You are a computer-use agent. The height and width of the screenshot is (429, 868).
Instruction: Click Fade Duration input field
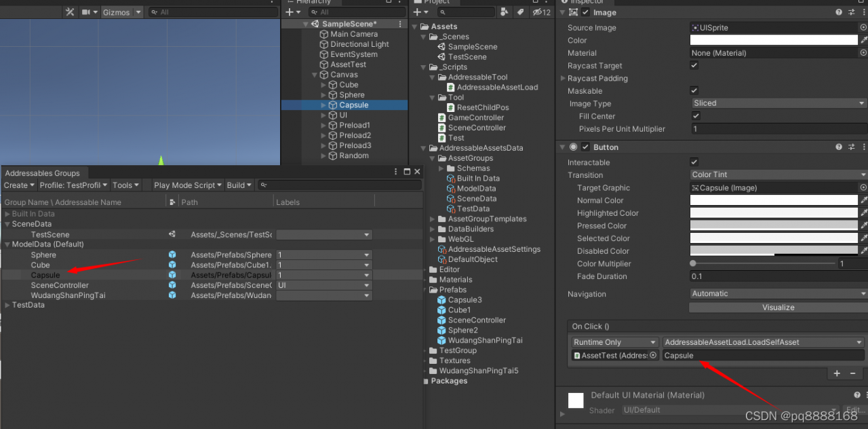(778, 276)
